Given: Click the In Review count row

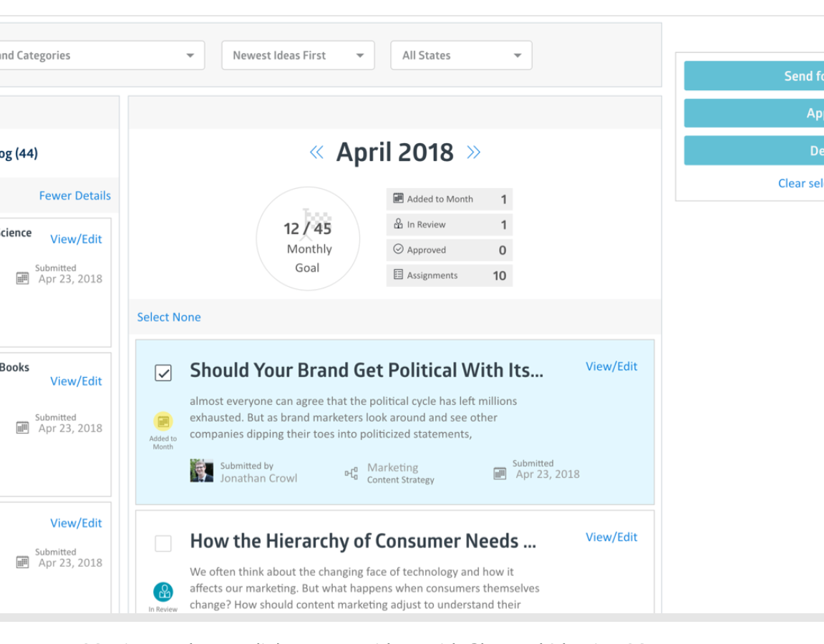Looking at the screenshot, I should click(450, 224).
